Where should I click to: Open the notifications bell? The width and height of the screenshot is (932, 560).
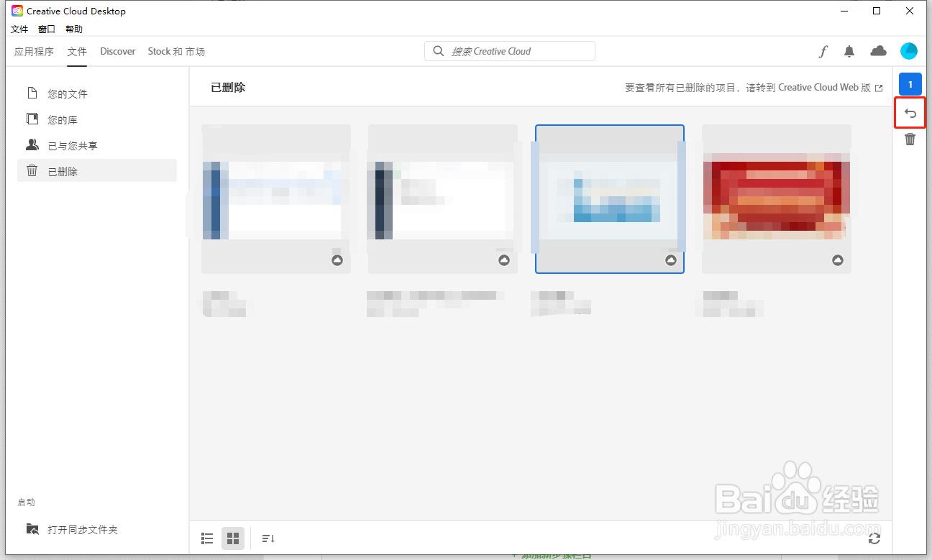(x=849, y=51)
